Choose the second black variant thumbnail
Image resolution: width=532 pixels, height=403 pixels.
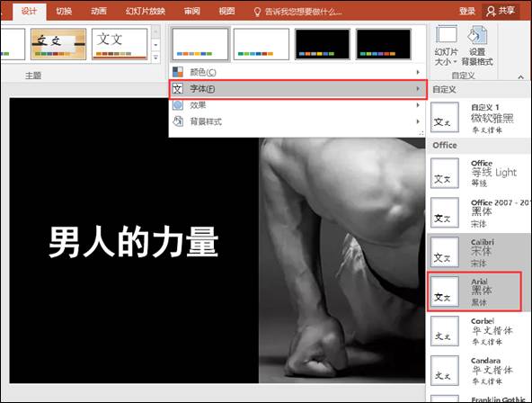pyautogui.click(x=384, y=44)
